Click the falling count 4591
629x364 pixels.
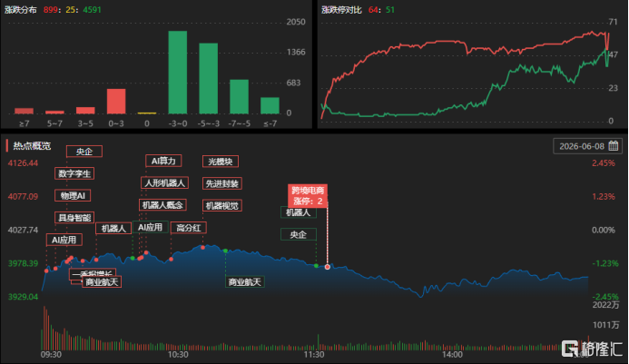92,10
